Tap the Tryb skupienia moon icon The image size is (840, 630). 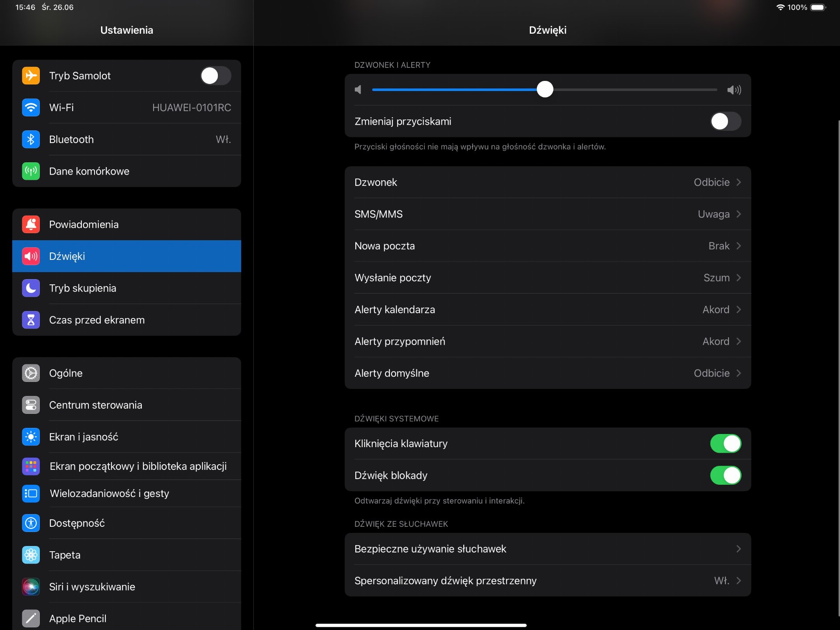tap(31, 288)
